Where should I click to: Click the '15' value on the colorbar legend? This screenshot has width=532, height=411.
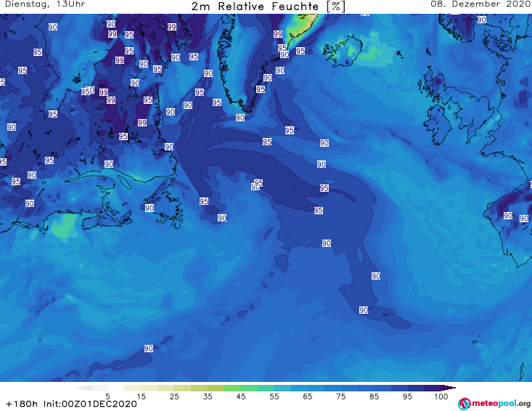click(141, 396)
